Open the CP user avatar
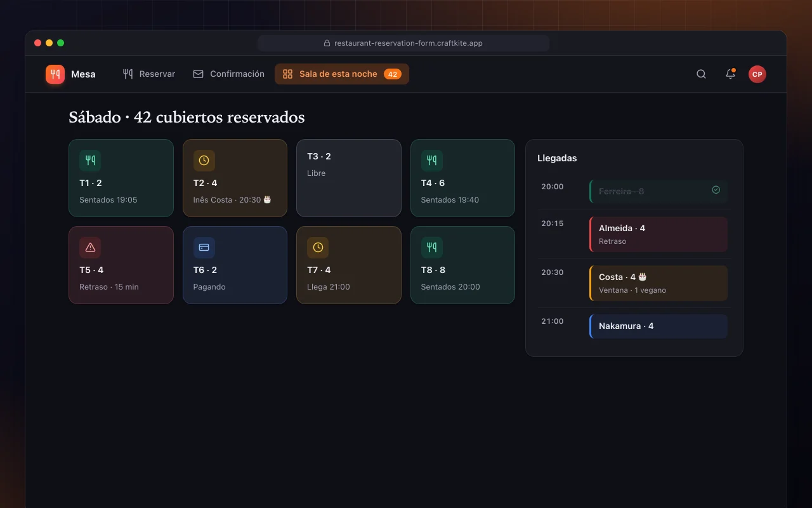The height and width of the screenshot is (508, 812). click(x=757, y=74)
